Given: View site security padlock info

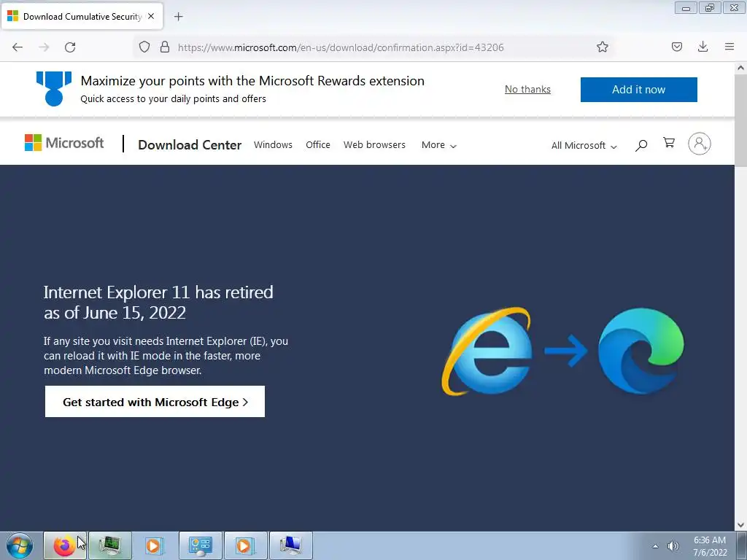Looking at the screenshot, I should coord(165,47).
